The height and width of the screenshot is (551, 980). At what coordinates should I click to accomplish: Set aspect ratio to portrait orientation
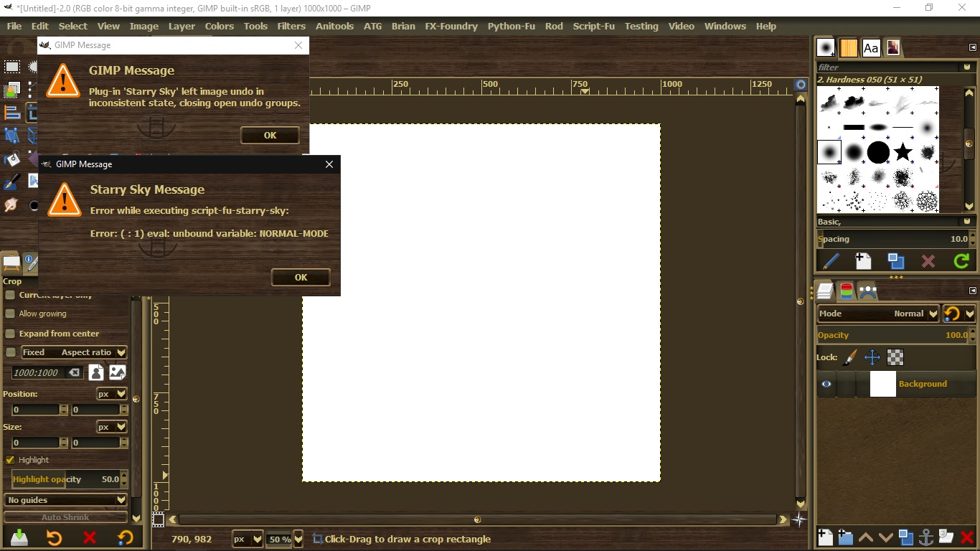tap(96, 372)
